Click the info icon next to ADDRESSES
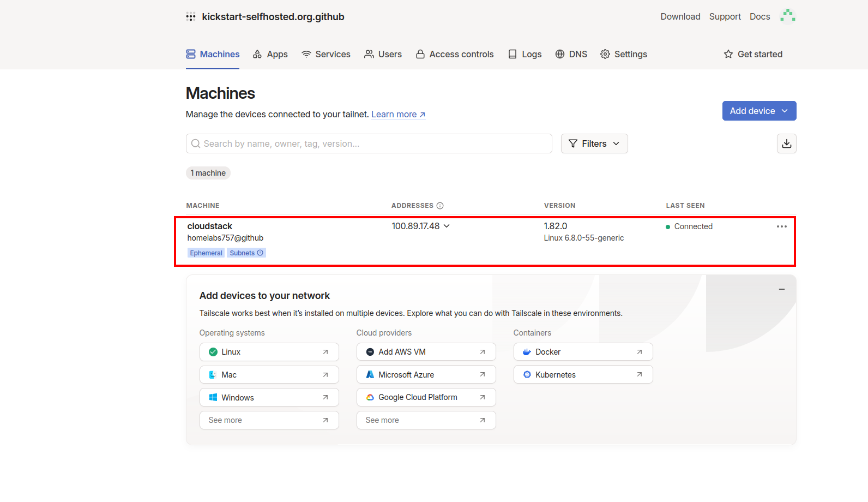Screen dimensions: 868x502 coord(440,206)
